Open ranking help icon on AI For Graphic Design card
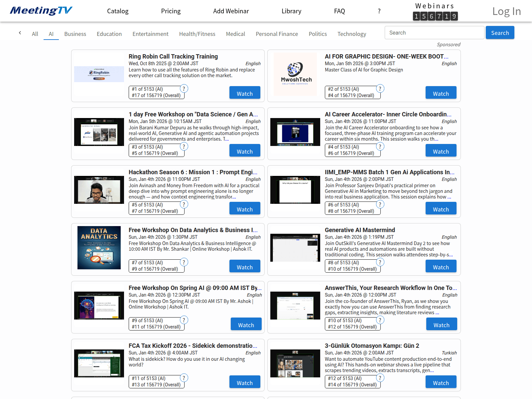The image size is (532, 399). coord(380,88)
